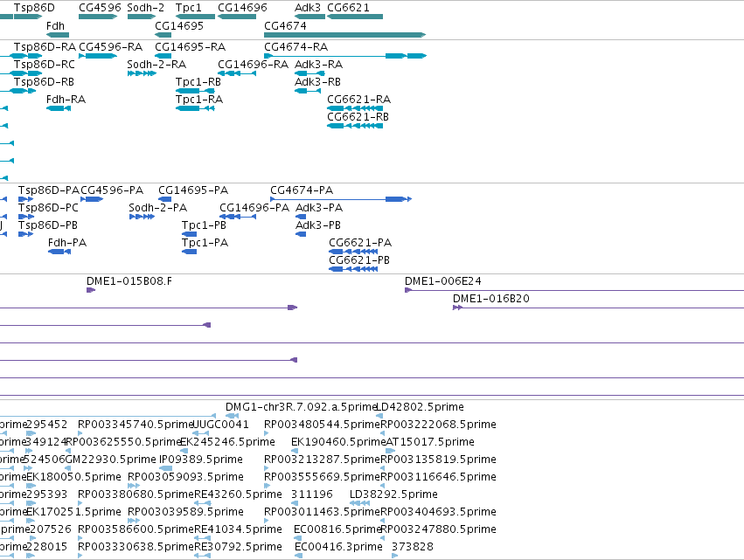Select protein Tsp86D-PC
Image resolution: width=744 pixels, height=560 pixels.
(x=48, y=208)
